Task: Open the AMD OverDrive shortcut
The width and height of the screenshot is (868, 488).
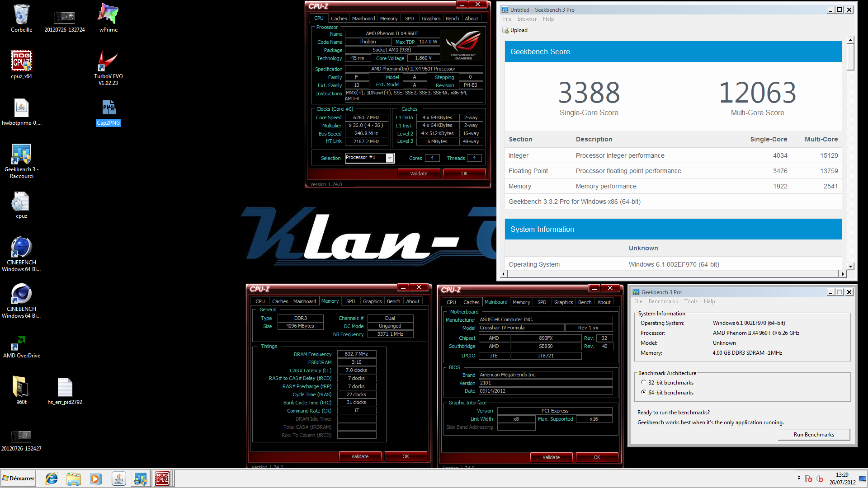Action: coord(21,347)
